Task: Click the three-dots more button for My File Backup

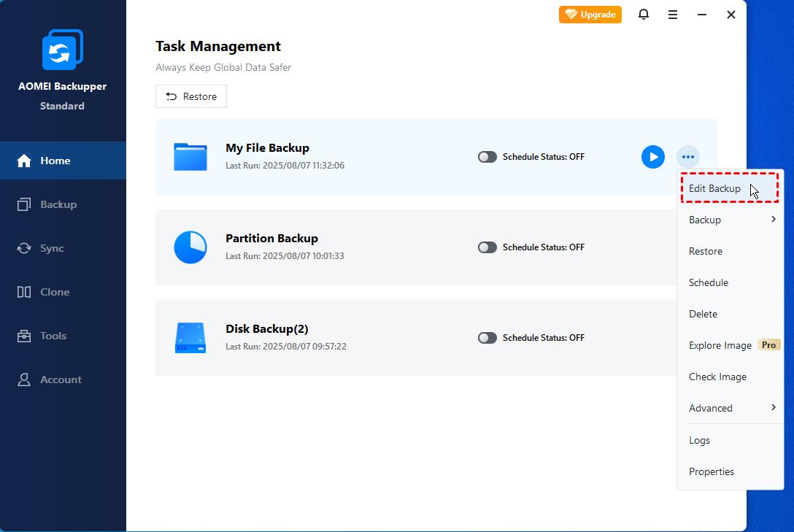Action: [687, 157]
